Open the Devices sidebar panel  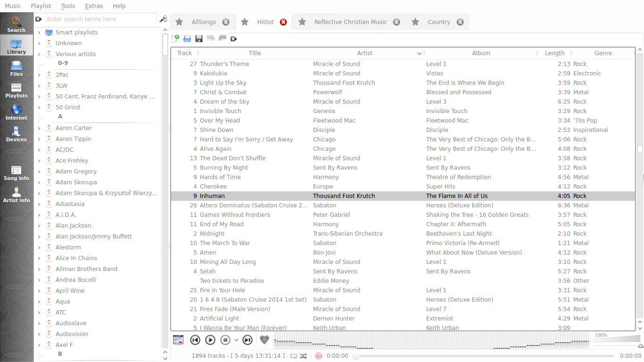click(x=17, y=134)
